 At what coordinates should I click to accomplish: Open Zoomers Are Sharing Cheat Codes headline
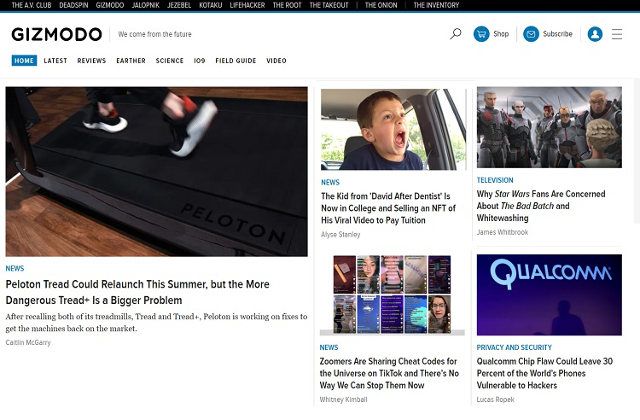pyautogui.click(x=389, y=373)
